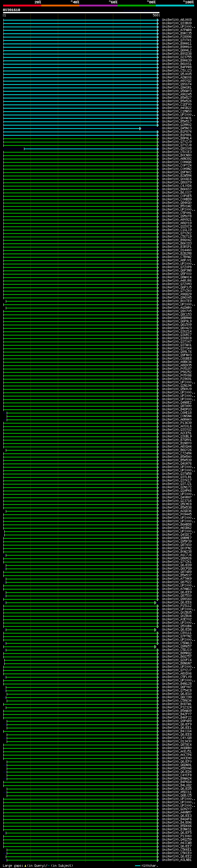Screen dimensions: 197x868
Task: Click the UniRef100_P29691 label
Action: coord(177,379)
